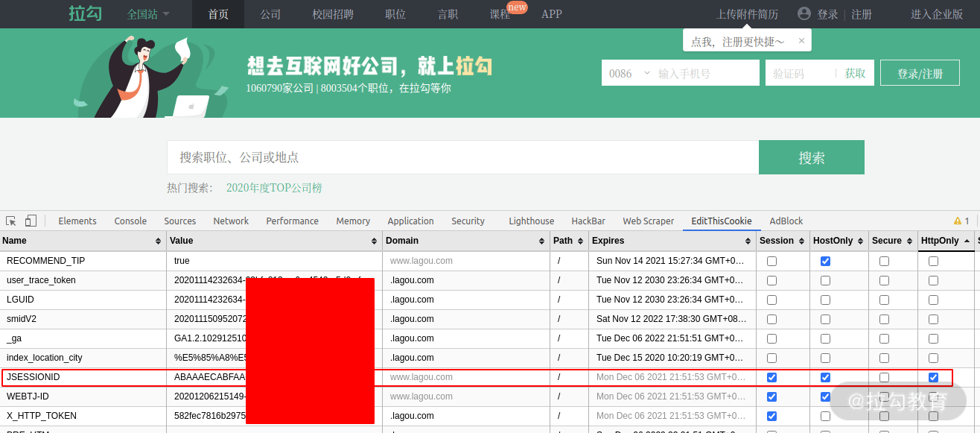Switch to the Network tab
980x433 pixels.
click(231, 221)
